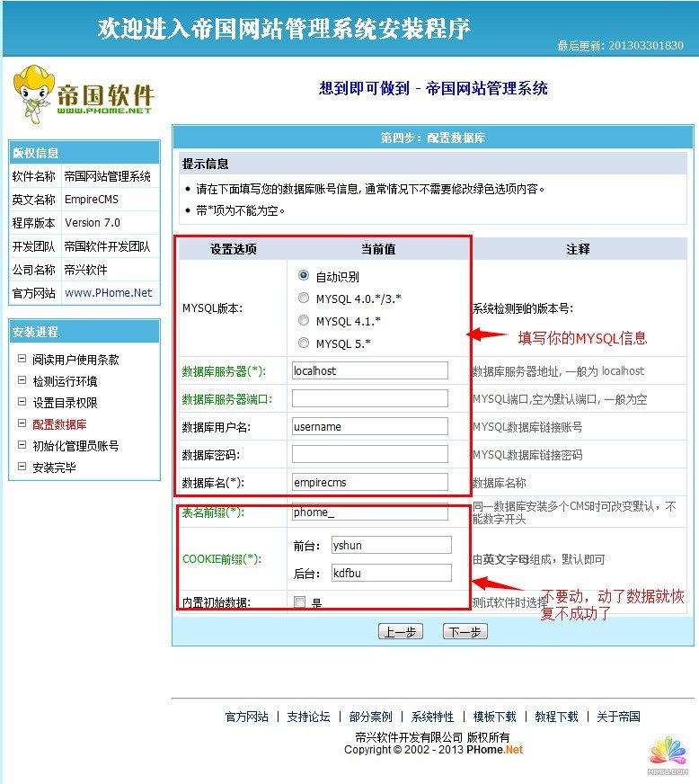Click the colorful watermark logo at bottom right
This screenshot has height=784, width=699.
pyautogui.click(x=668, y=755)
